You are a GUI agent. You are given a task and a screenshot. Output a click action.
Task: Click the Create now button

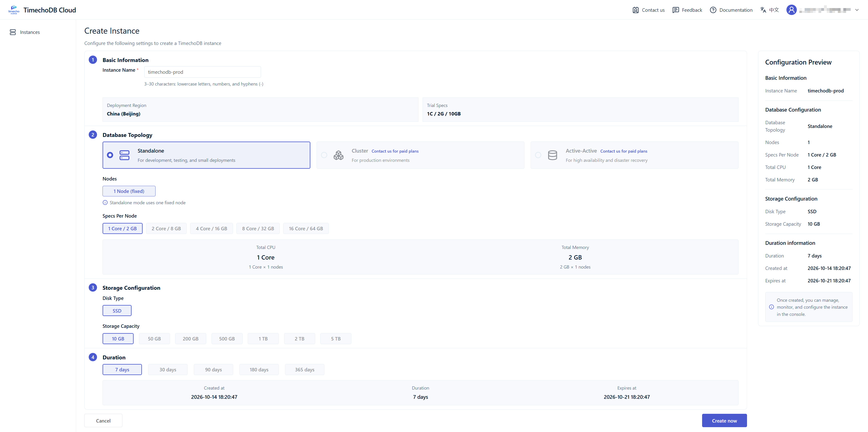[x=724, y=420]
